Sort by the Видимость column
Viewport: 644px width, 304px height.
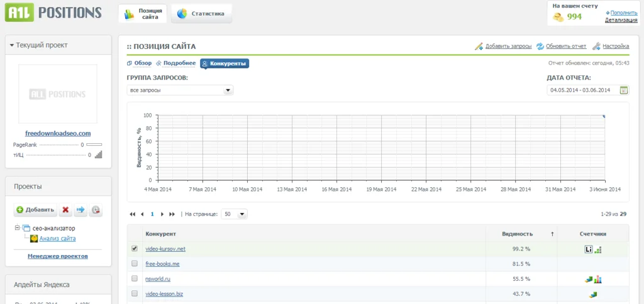(517, 234)
